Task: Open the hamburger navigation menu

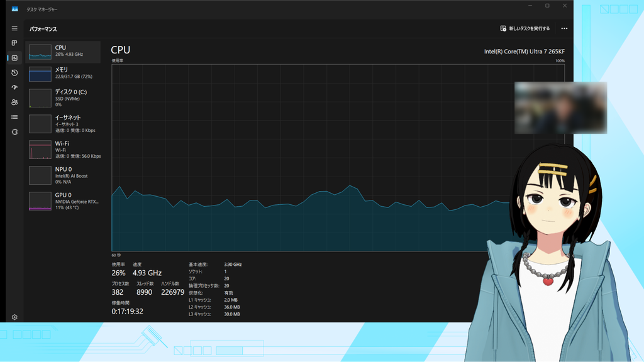Action: [14, 28]
